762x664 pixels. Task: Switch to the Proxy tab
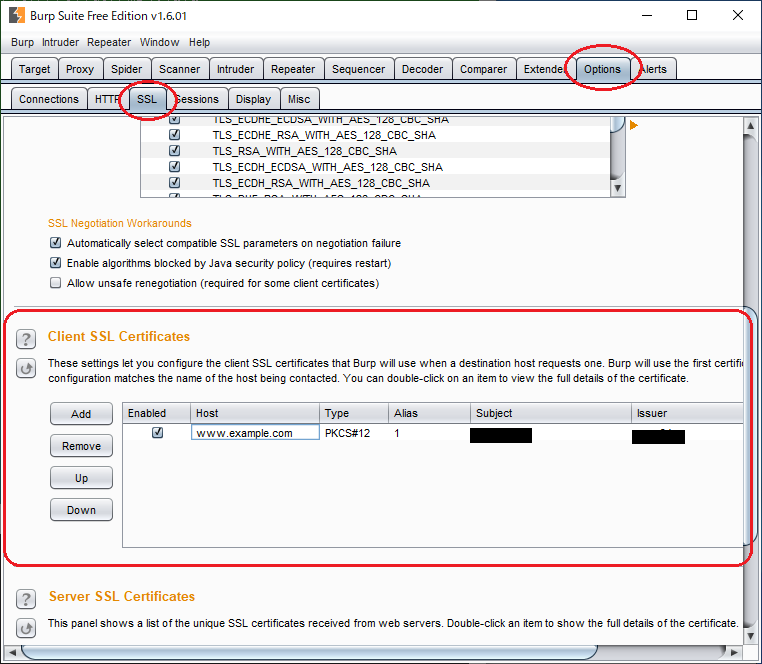click(x=80, y=69)
